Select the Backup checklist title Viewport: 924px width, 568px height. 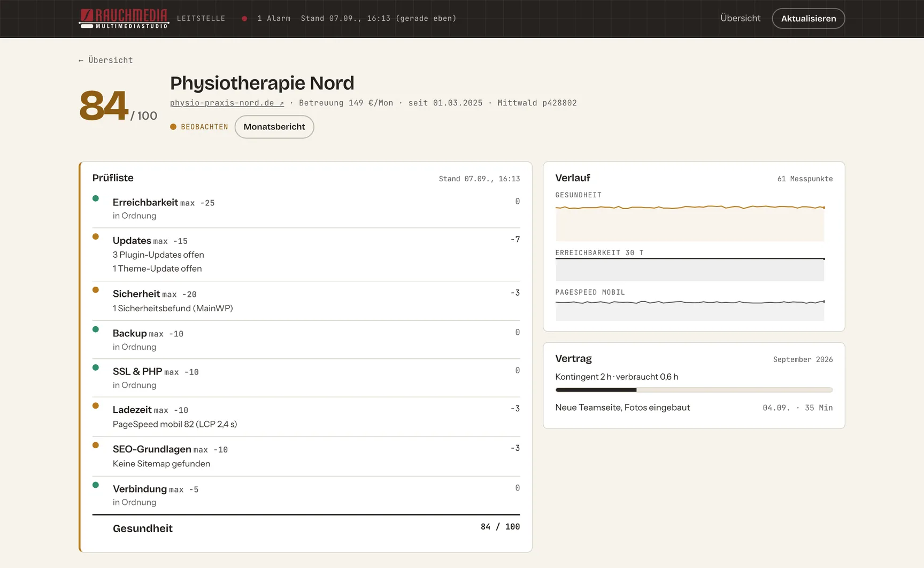tap(129, 333)
